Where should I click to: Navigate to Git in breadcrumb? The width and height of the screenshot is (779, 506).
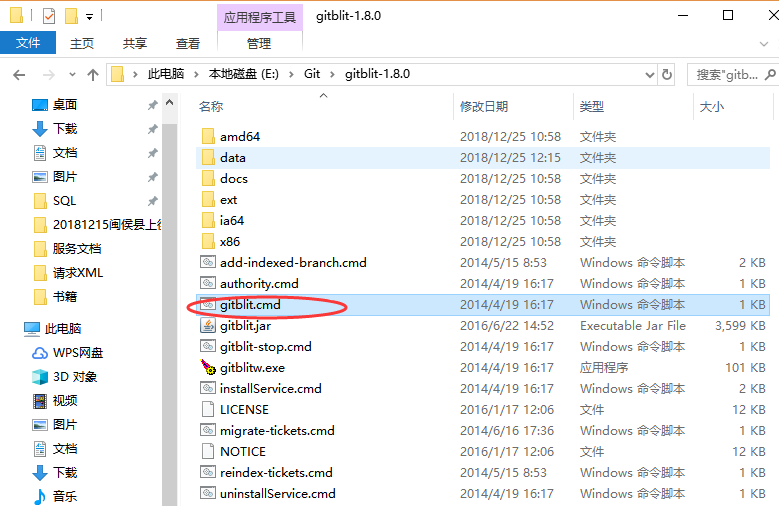pos(312,74)
